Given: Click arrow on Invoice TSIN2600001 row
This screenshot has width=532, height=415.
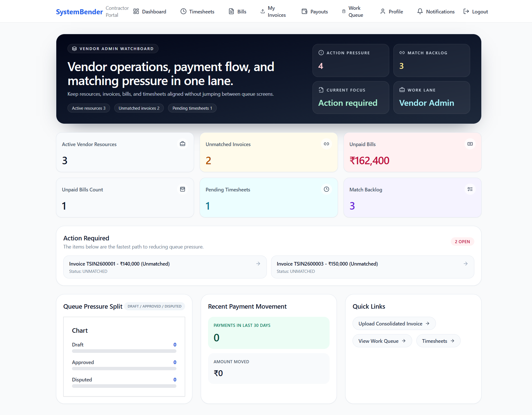Looking at the screenshot, I should 258,264.
